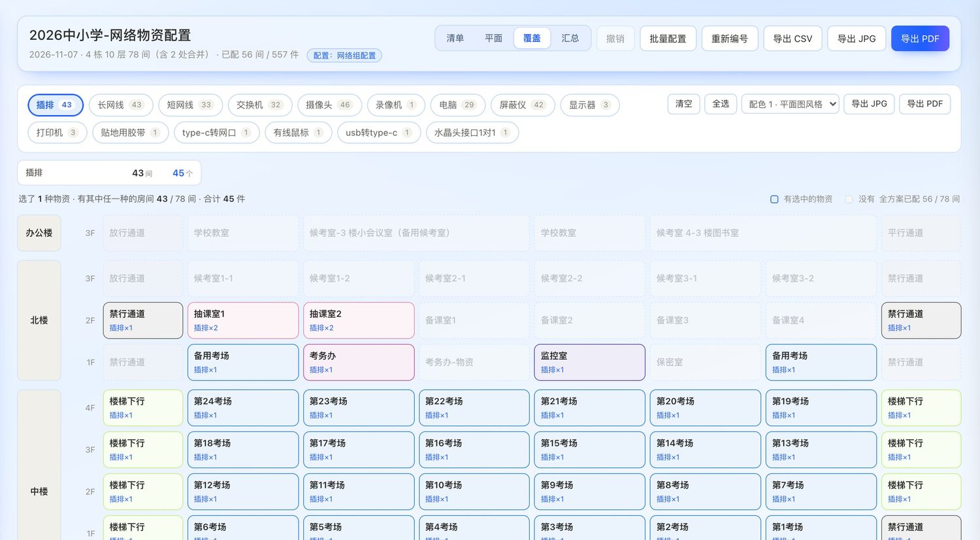Toggle the 水晶头接口1对1 chip
This screenshot has height=540, width=980.
(472, 132)
